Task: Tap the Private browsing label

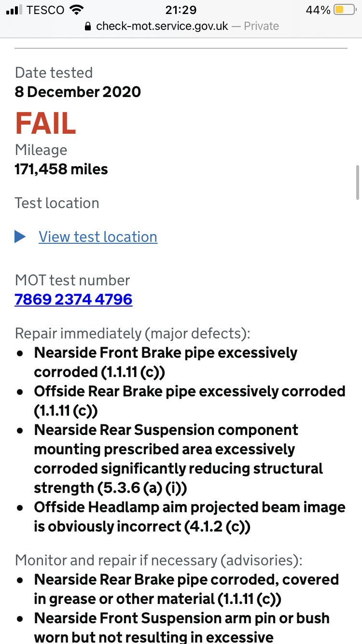Action: [x=261, y=26]
